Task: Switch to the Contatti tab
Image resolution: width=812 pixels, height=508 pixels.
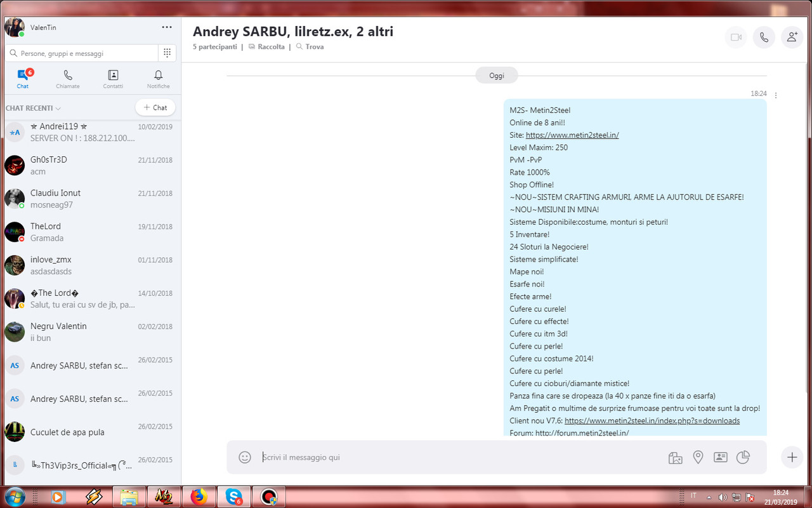Action: [113, 79]
